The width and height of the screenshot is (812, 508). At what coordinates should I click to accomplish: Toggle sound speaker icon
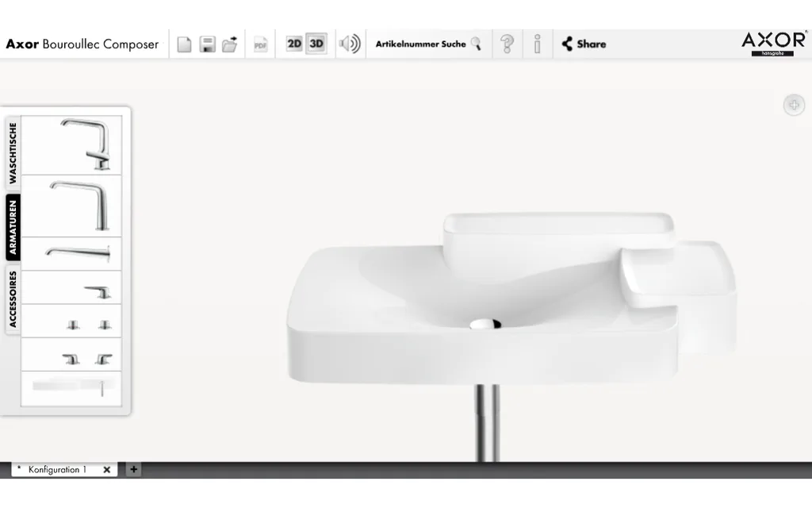point(350,44)
